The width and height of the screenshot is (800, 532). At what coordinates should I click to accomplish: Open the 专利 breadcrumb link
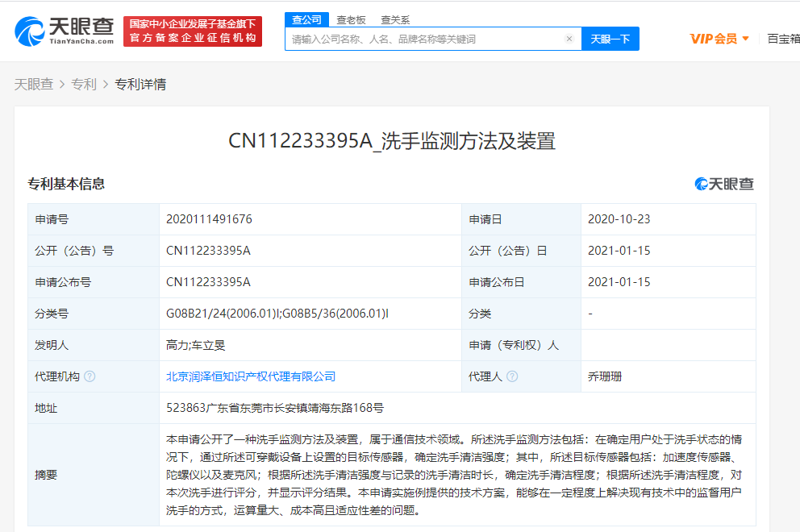pos(83,85)
